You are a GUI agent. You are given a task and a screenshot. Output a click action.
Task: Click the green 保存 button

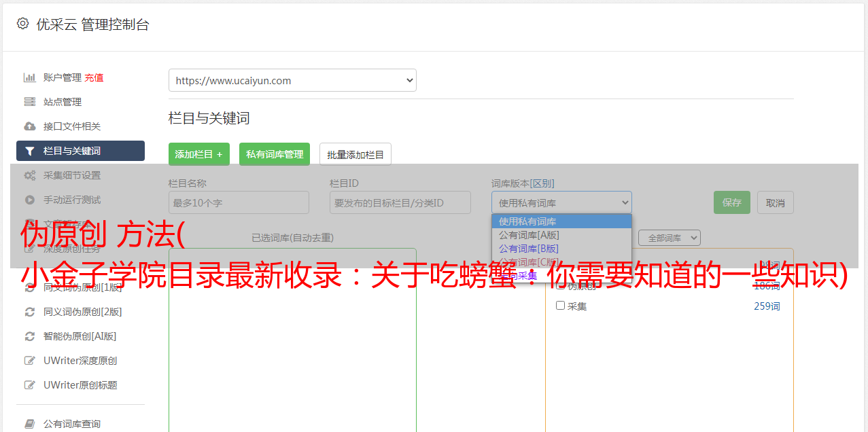click(732, 202)
